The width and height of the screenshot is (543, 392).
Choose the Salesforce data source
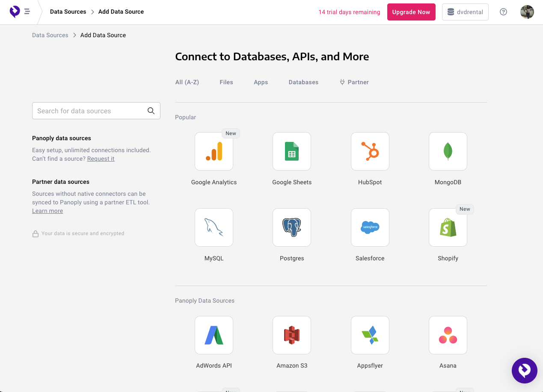tap(370, 227)
